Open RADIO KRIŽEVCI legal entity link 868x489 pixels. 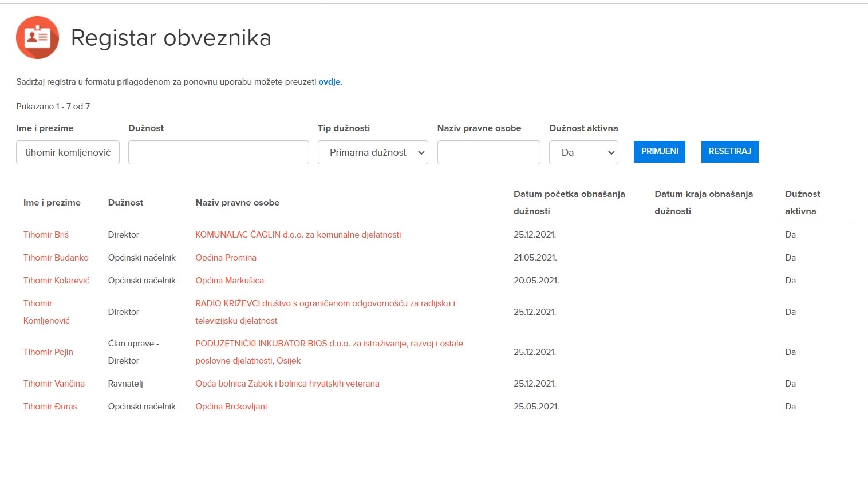pyautogui.click(x=325, y=303)
